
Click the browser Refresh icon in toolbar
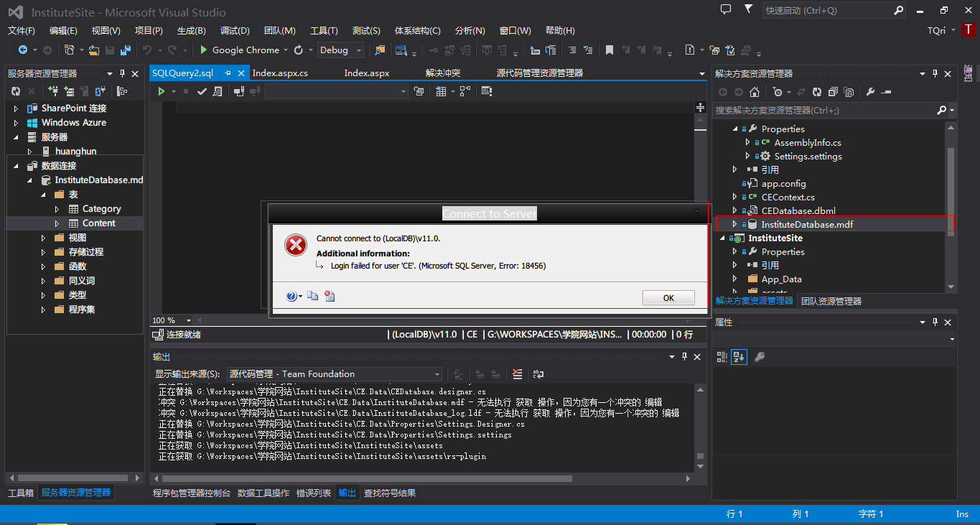(x=299, y=50)
